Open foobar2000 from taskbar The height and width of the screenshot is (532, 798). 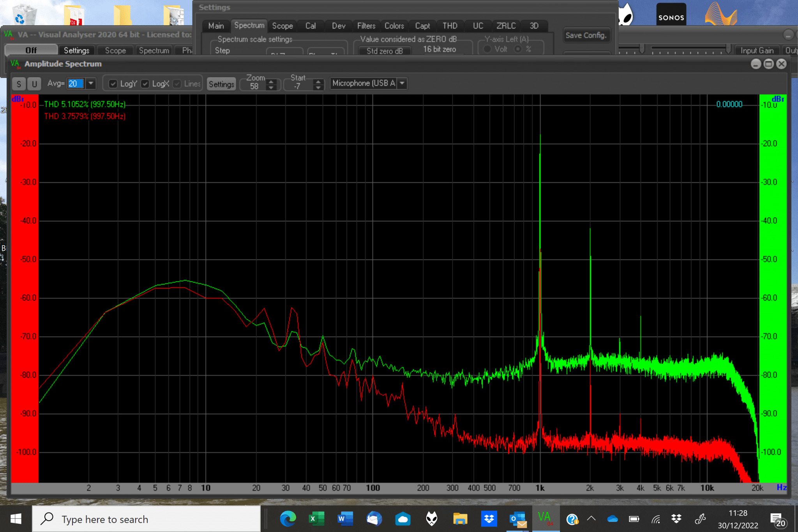point(431,519)
